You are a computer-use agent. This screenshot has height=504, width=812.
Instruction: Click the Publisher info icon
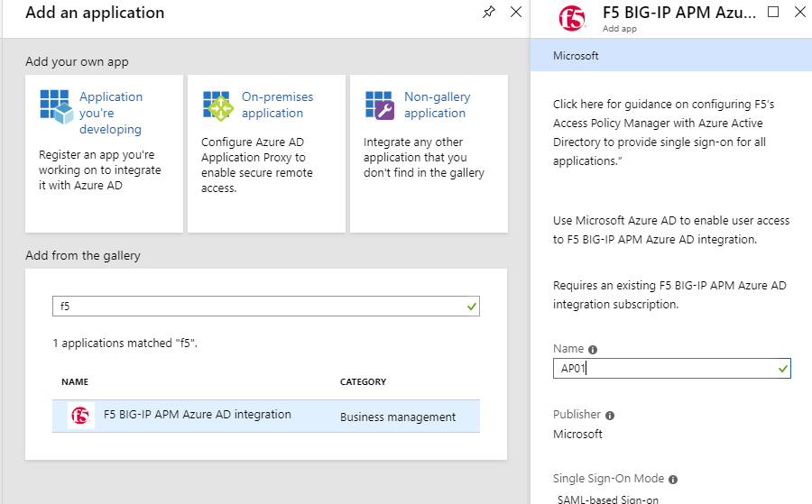tap(610, 416)
